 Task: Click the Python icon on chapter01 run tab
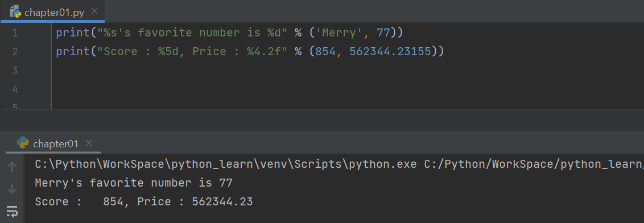pos(23,143)
